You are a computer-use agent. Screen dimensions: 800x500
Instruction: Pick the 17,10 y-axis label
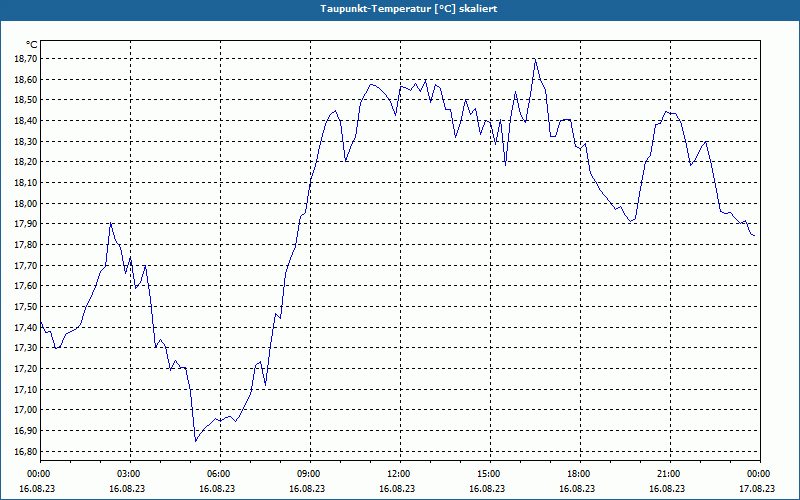26,390
